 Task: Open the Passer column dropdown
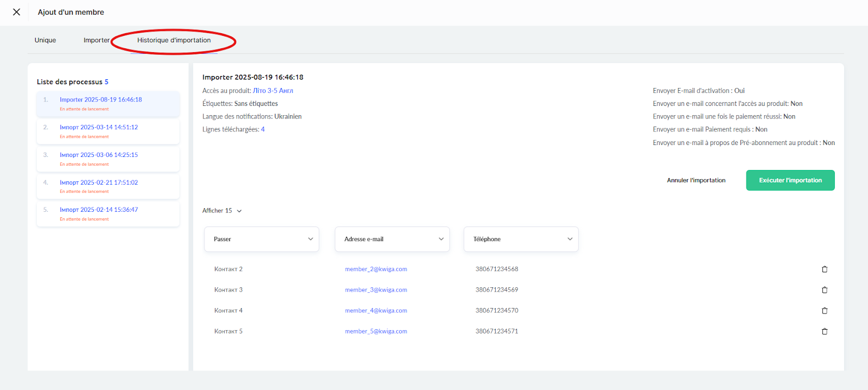261,239
